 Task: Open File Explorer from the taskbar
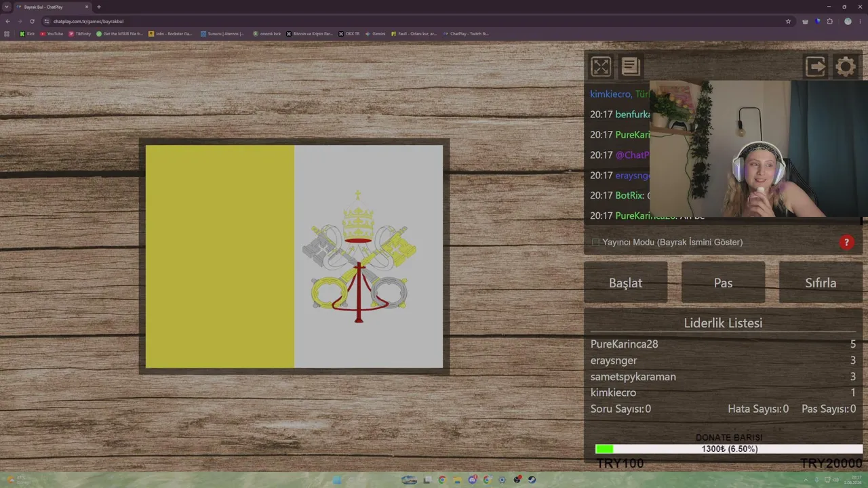coord(458,480)
